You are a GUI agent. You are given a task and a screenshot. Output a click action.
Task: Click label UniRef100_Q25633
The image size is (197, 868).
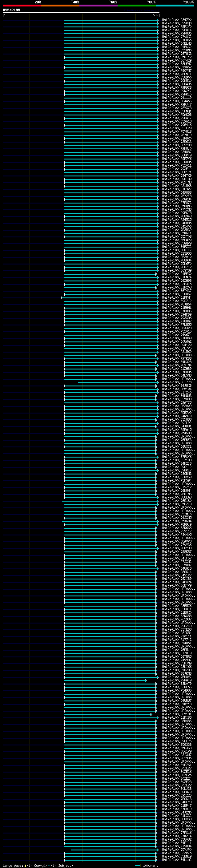(176, 142)
